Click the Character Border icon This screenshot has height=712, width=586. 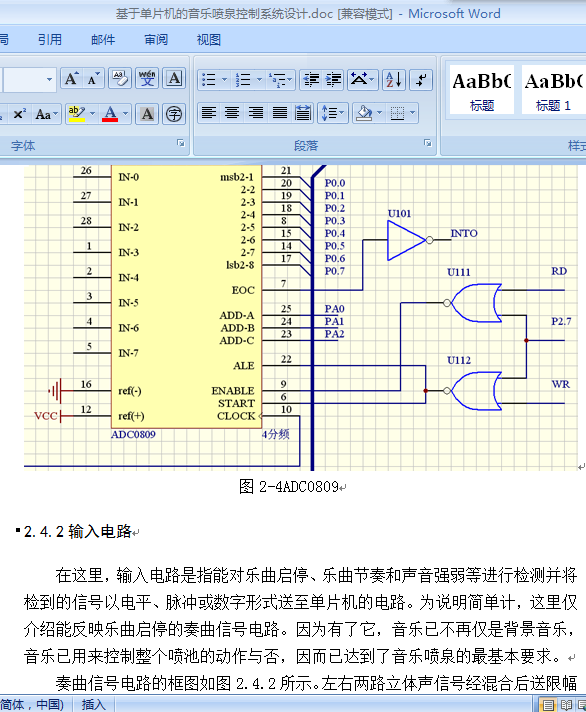click(x=174, y=79)
